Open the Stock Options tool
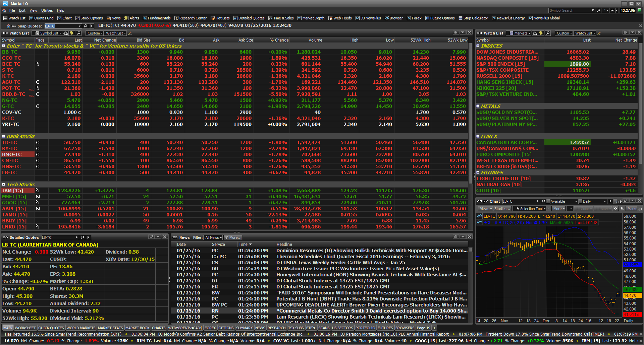Screen dimensions: 644x345 [x=89, y=18]
